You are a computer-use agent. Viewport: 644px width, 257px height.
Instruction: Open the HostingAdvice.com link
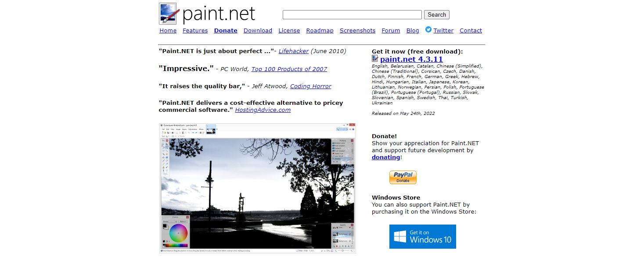coord(263,110)
